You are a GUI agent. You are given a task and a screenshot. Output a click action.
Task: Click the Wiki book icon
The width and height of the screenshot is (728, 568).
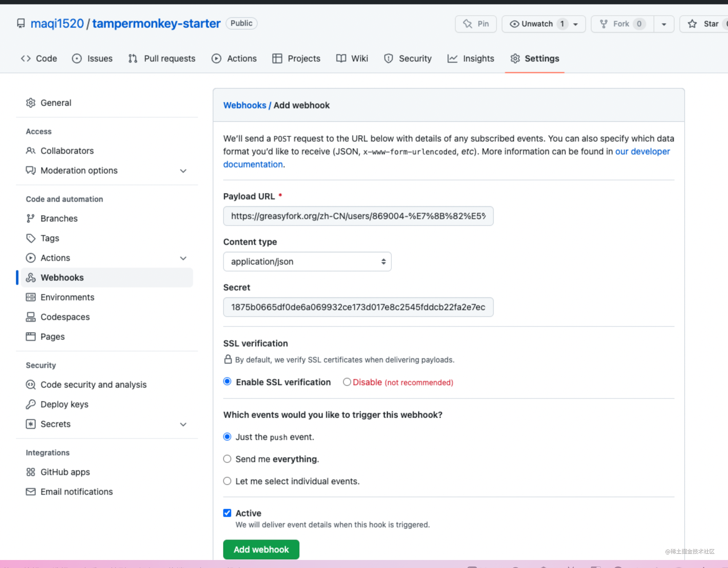coord(341,59)
